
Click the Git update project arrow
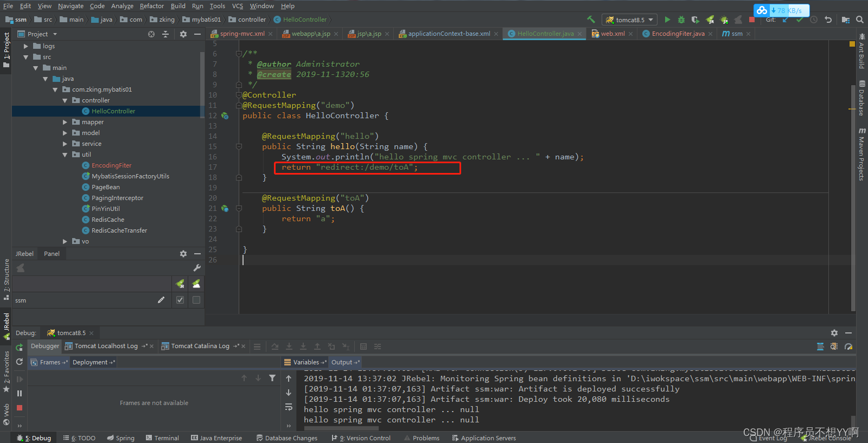click(x=785, y=20)
